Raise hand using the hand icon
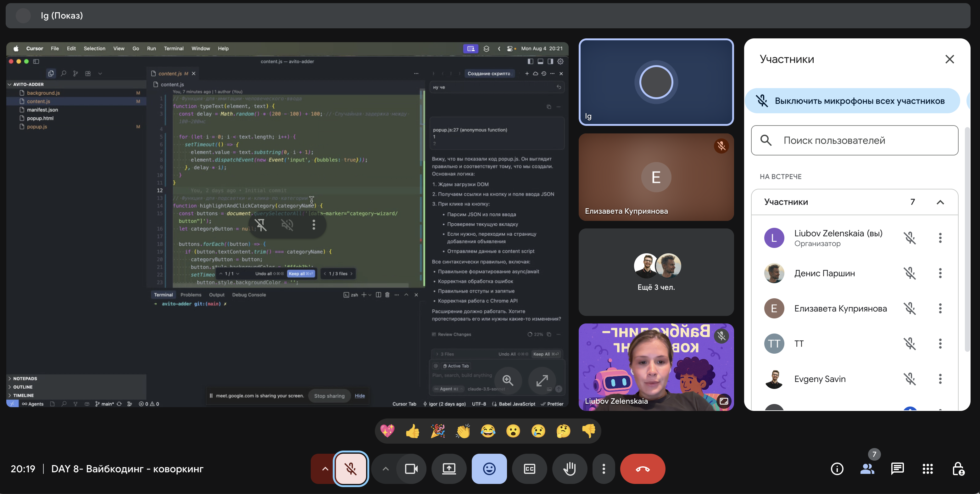The height and width of the screenshot is (494, 980). pos(570,469)
